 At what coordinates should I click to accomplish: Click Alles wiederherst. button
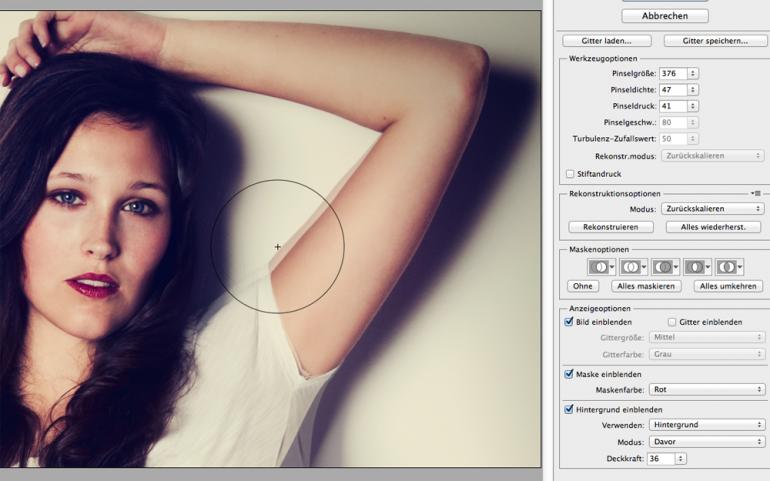point(714,227)
